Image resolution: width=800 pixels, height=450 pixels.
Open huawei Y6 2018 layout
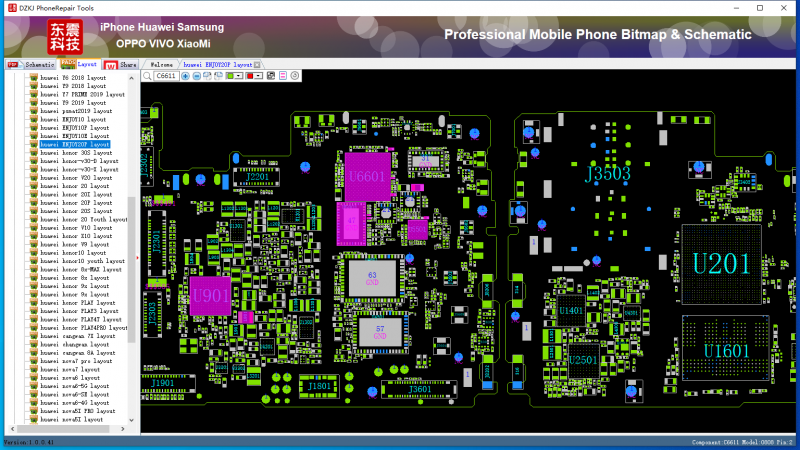[73, 78]
